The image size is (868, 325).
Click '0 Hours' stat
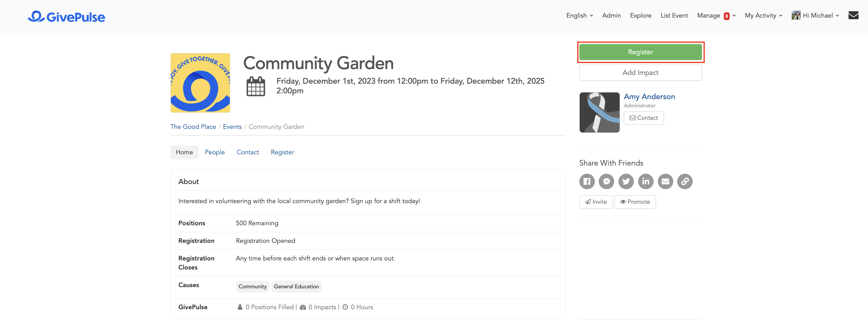point(362,307)
